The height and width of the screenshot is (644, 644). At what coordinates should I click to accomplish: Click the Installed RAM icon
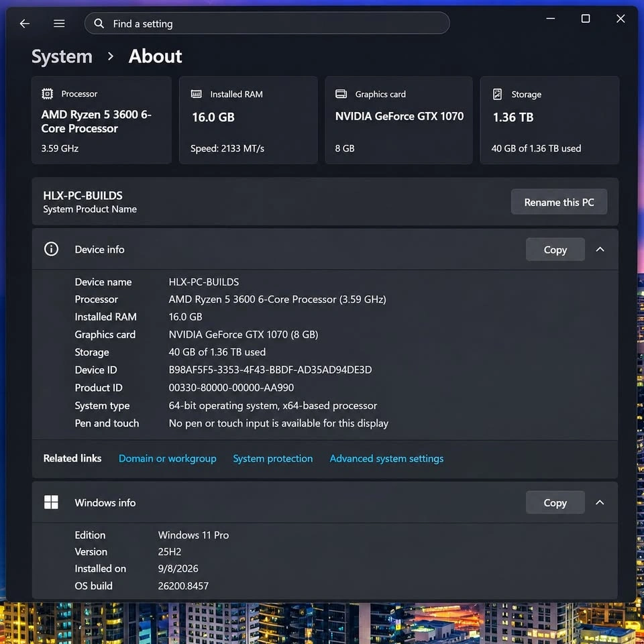coord(197,94)
